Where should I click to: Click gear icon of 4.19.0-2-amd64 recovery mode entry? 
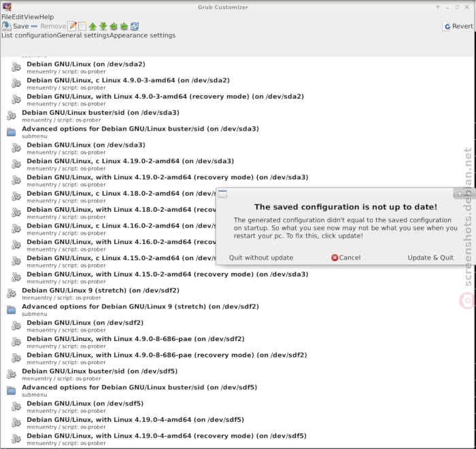coord(16,181)
